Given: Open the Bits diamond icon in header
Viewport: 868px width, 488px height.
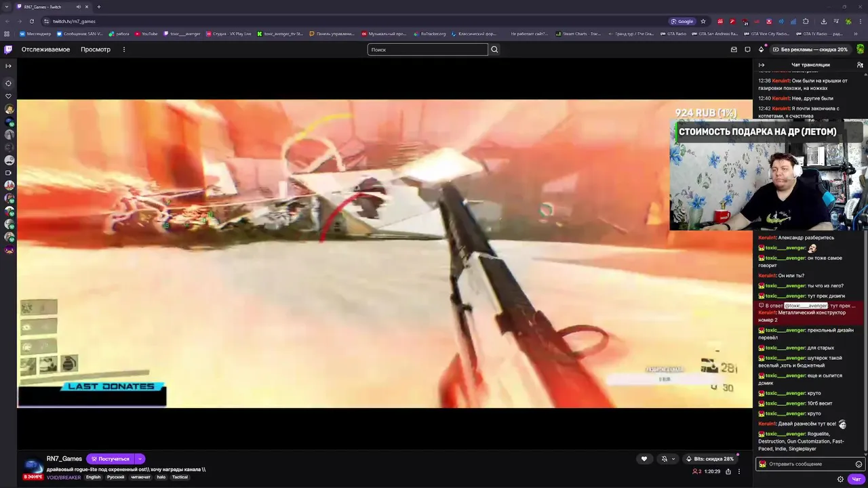Looking at the screenshot, I should click(x=761, y=49).
